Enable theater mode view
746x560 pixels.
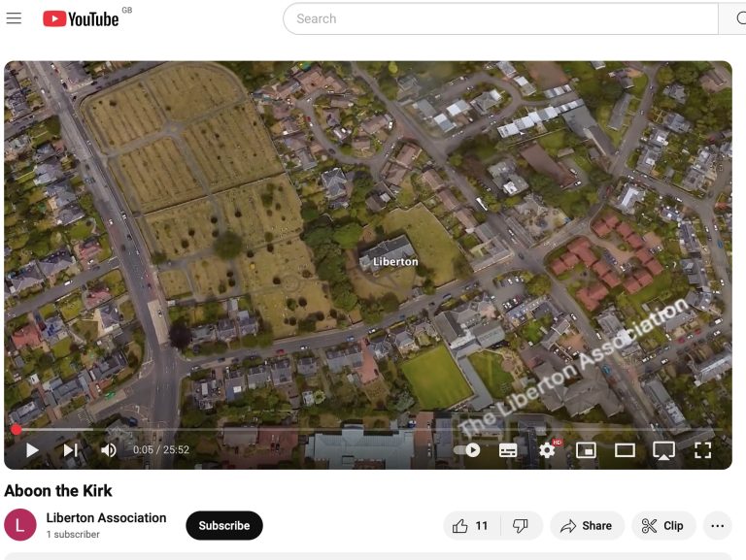625,449
